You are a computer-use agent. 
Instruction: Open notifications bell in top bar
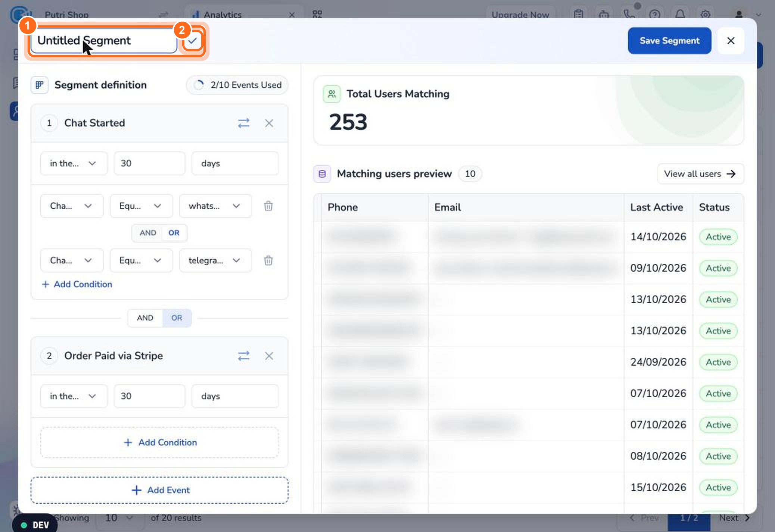680,15
